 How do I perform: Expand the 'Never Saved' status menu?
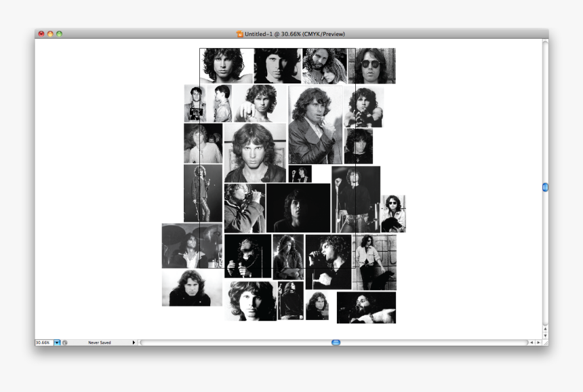coord(133,342)
